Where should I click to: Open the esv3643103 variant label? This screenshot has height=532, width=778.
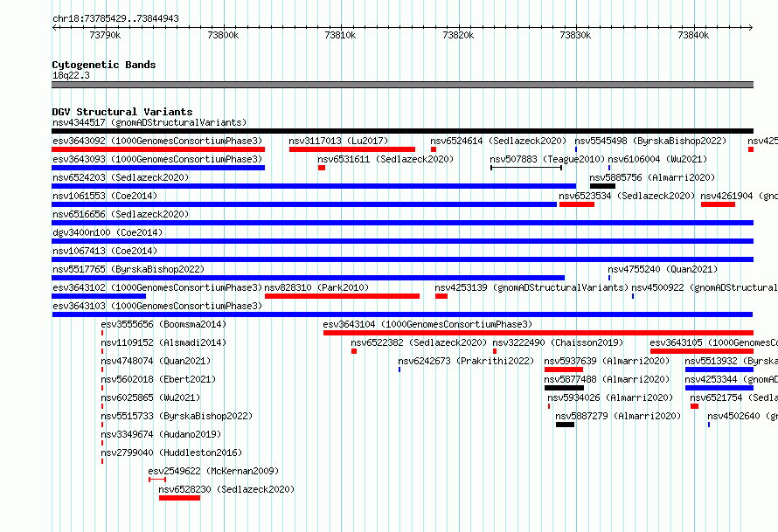[157, 306]
